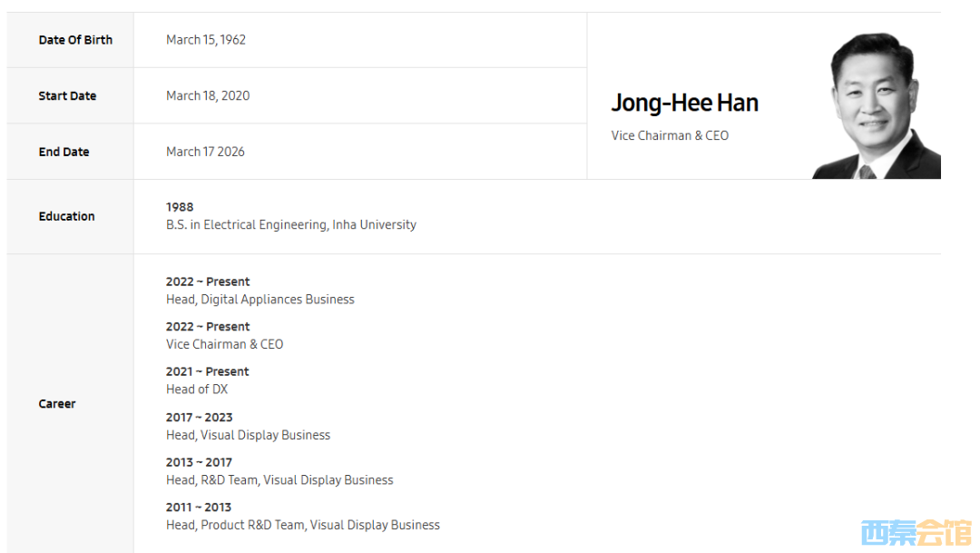Click the March 17 2026 date value
This screenshot has height=553, width=980.
coord(205,152)
